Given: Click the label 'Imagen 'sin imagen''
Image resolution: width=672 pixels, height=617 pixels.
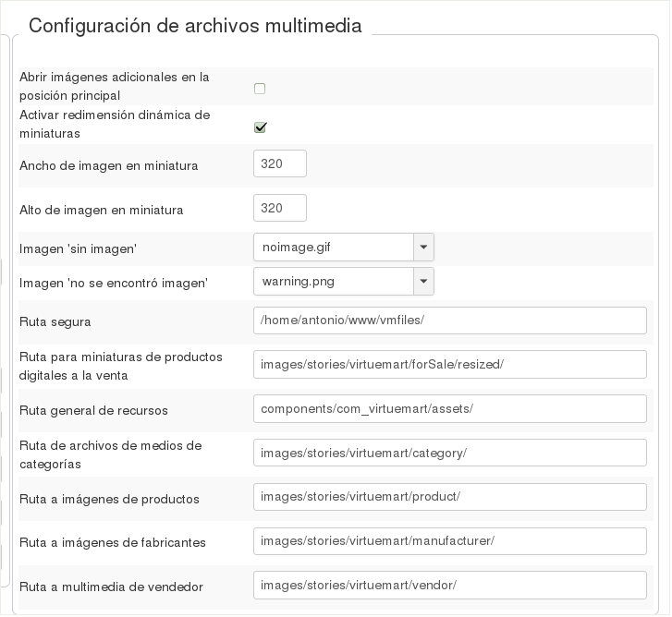Looking at the screenshot, I should [x=78, y=248].
